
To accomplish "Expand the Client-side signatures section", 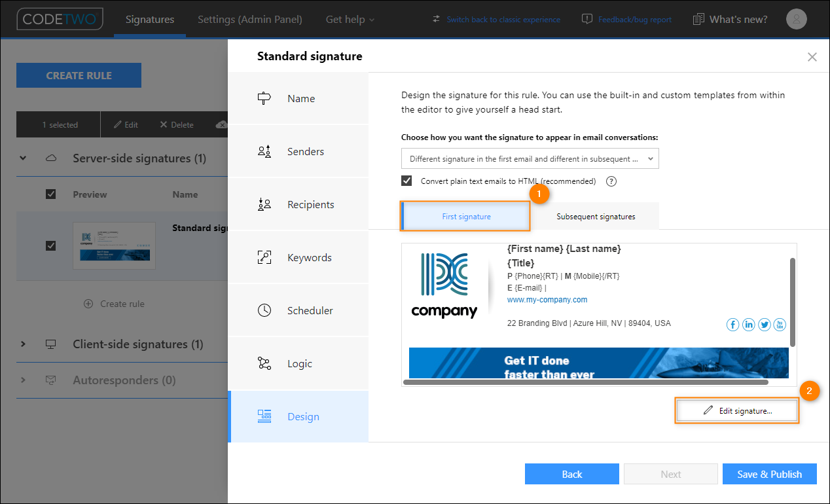I will [x=23, y=344].
